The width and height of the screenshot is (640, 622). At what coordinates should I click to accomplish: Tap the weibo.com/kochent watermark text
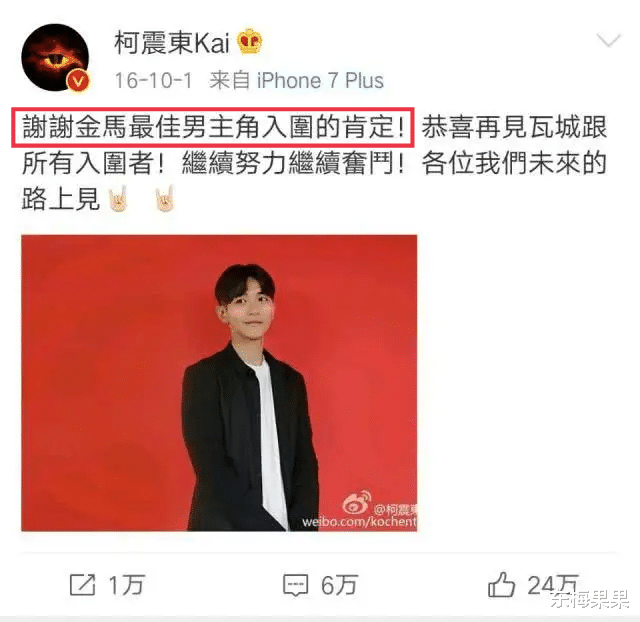pyautogui.click(x=359, y=522)
